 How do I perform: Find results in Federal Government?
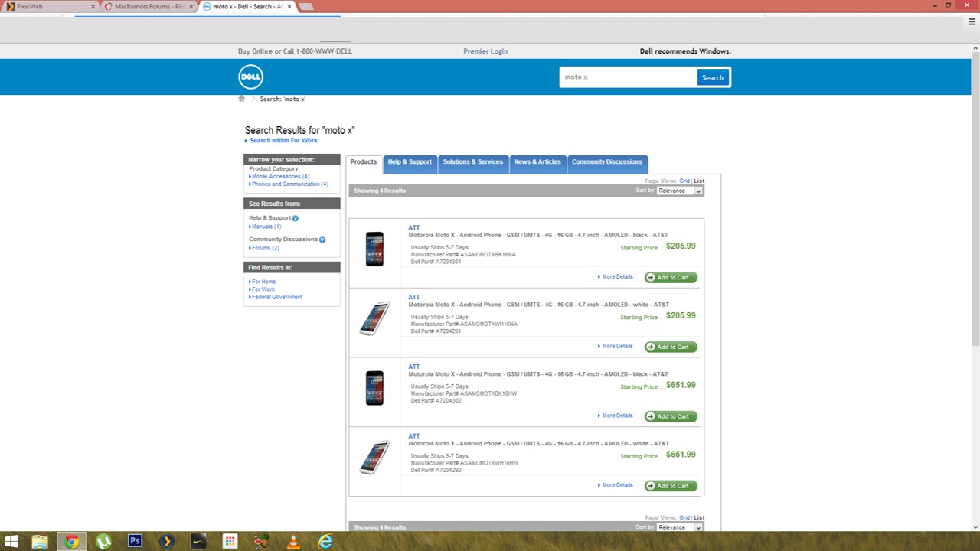277,297
